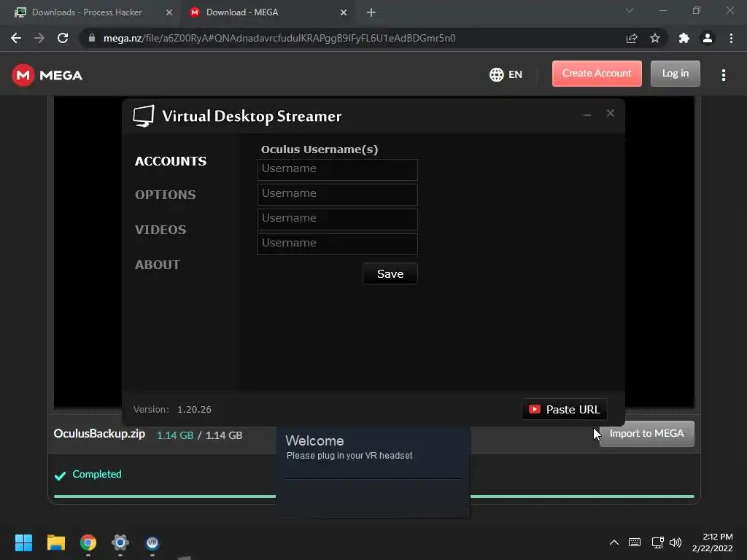747x560 pixels.
Task: Click the site lock icon
Action: pyautogui.click(x=92, y=38)
